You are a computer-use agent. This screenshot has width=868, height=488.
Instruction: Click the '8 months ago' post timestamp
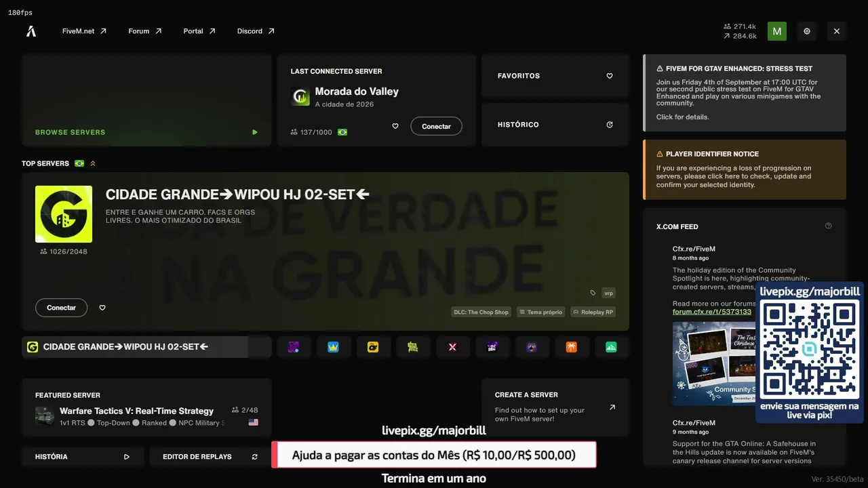click(x=690, y=258)
